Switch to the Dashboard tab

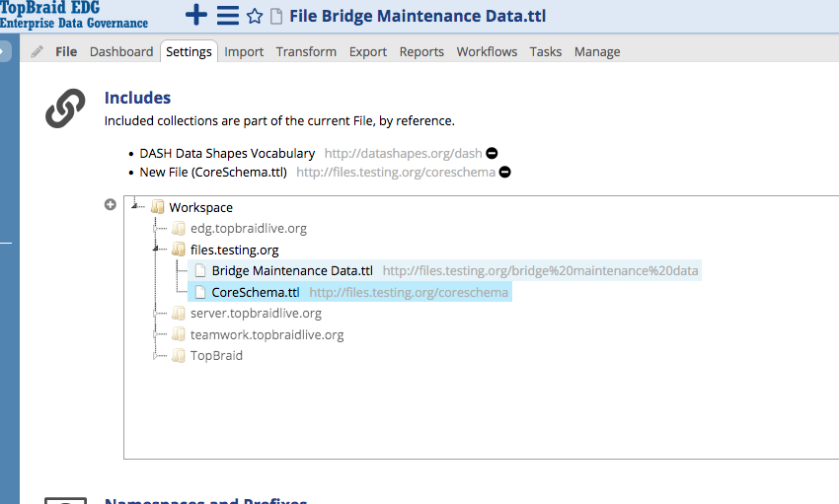pyautogui.click(x=121, y=51)
